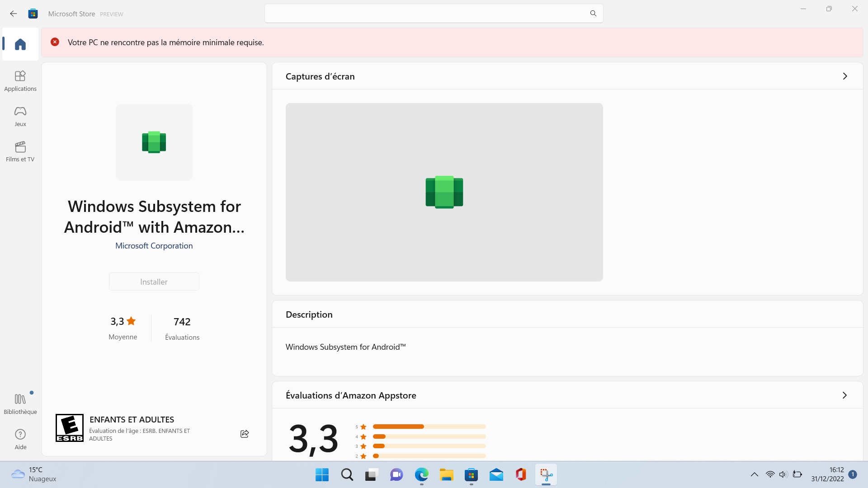Viewport: 868px width, 488px height.
Task: Click the Installer button
Action: click(154, 282)
